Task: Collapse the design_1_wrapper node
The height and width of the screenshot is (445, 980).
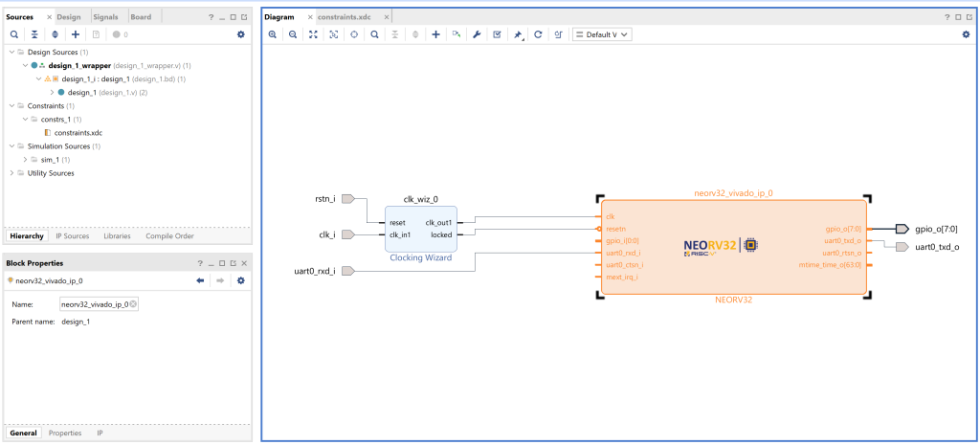Action: click(x=25, y=65)
